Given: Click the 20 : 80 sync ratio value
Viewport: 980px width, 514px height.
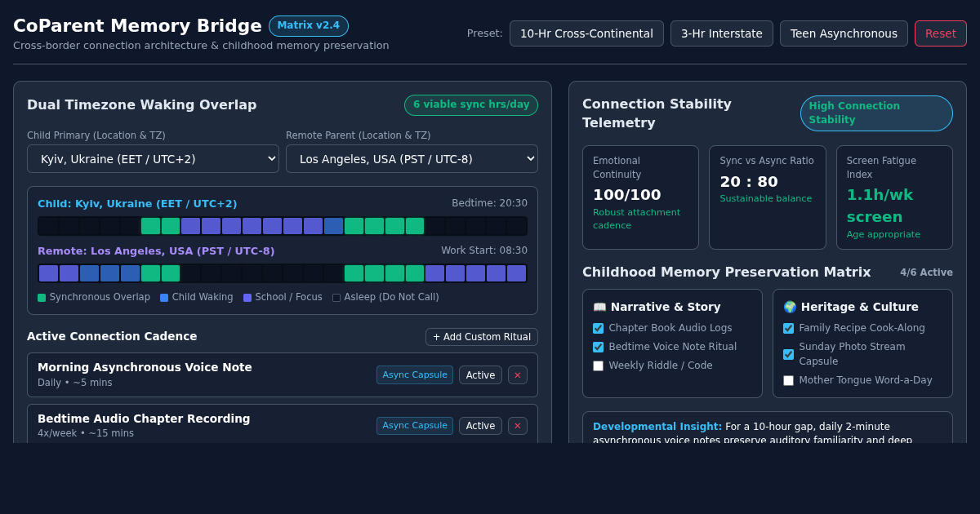Looking at the screenshot, I should click(749, 182).
